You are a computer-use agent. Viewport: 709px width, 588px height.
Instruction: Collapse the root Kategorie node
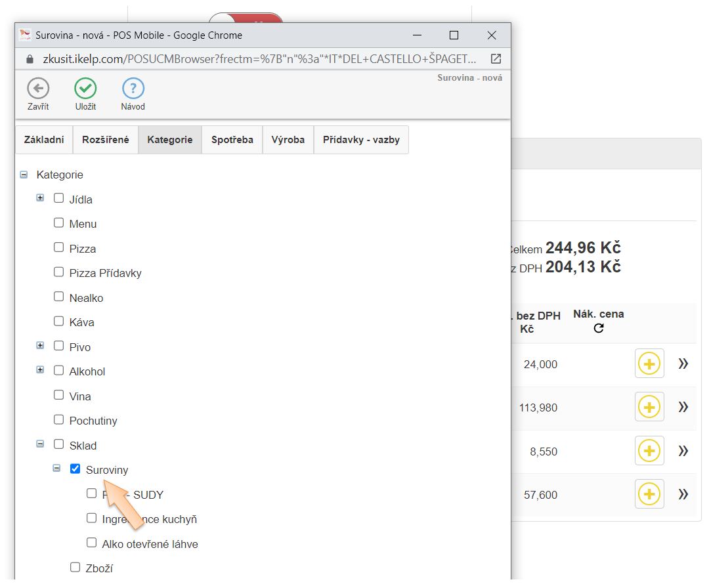click(24, 175)
